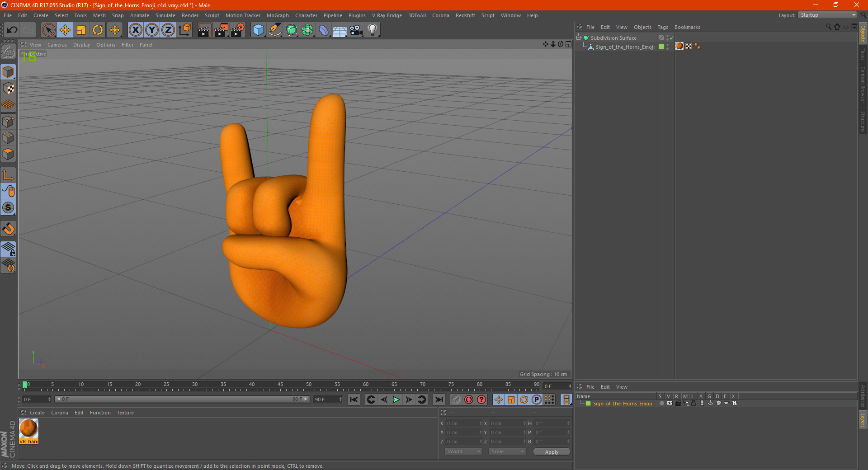Click Render View clapperboard icon

click(x=204, y=30)
